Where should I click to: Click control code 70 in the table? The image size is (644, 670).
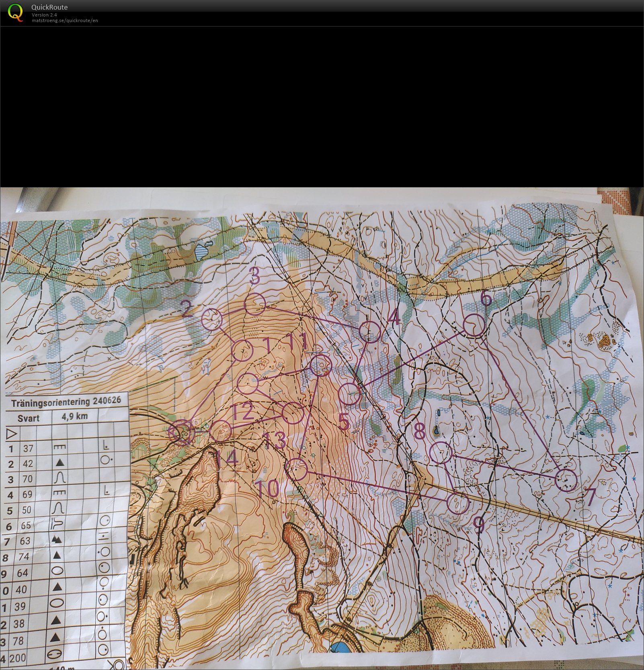(x=27, y=479)
